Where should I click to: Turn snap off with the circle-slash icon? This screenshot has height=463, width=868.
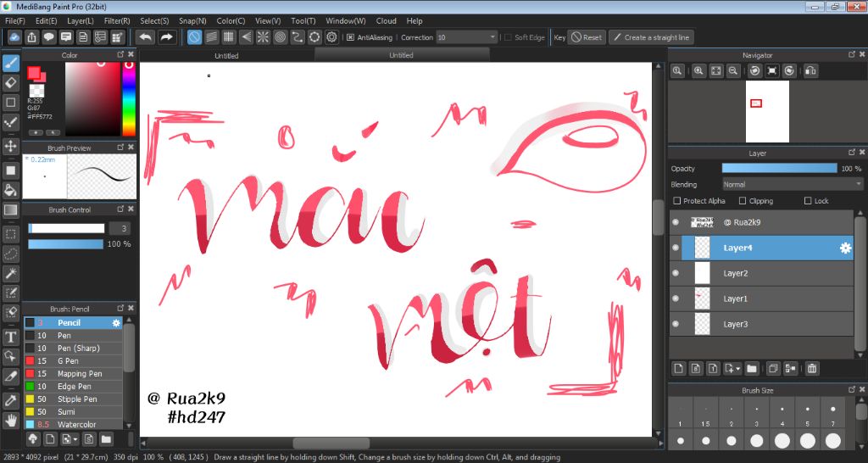(x=194, y=37)
